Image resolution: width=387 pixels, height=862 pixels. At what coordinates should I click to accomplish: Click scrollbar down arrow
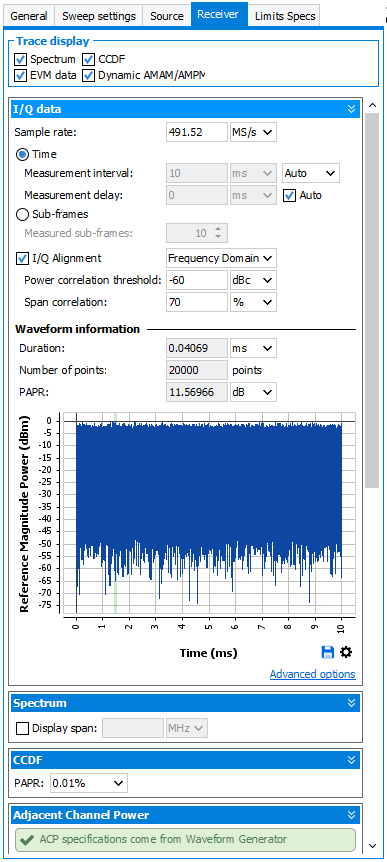372,846
